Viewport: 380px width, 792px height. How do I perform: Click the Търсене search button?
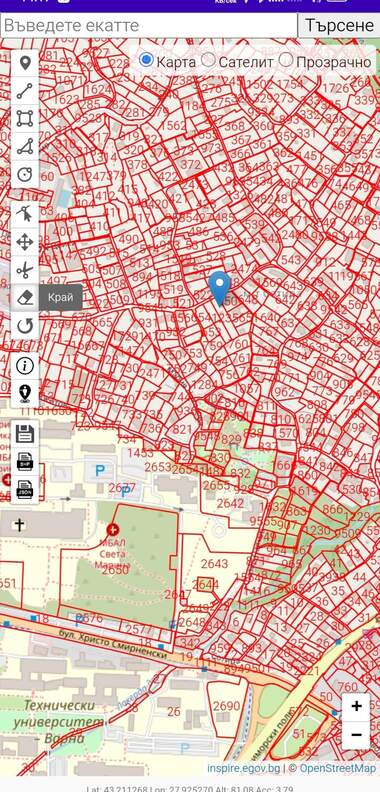339,25
